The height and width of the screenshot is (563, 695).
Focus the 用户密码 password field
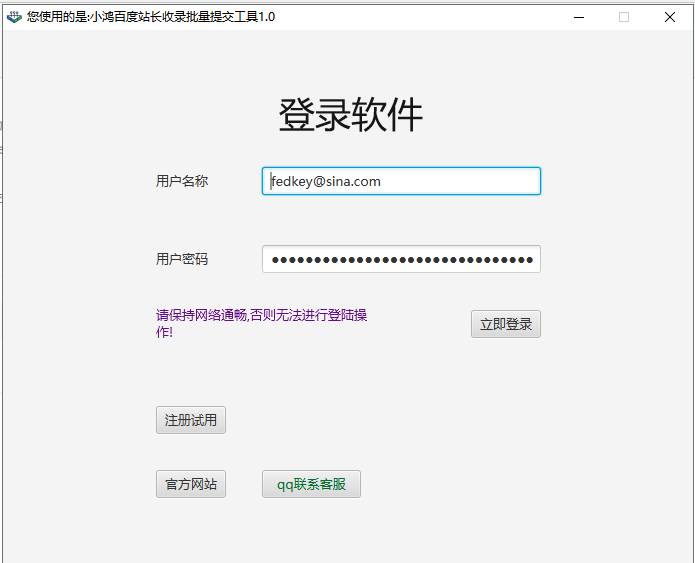click(x=400, y=259)
